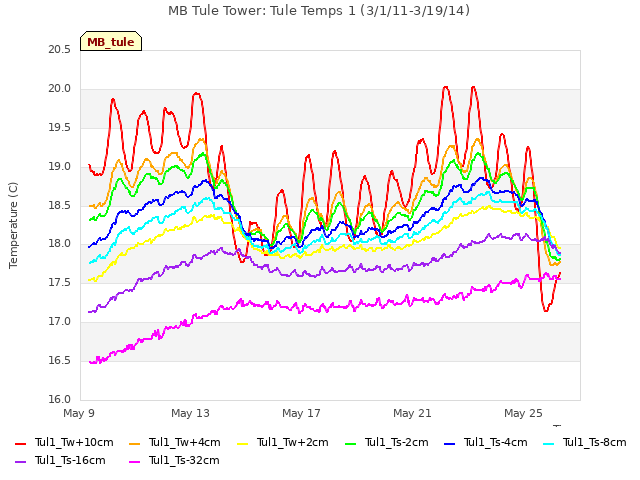Click the red Tul1_Tw+10cm legend swatch
This screenshot has width=640, height=480.
click(x=20, y=443)
